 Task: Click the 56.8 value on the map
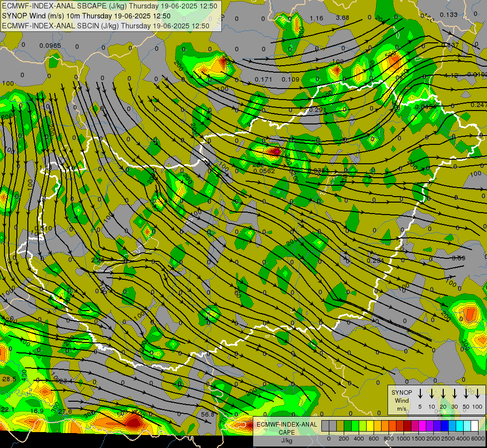click(x=208, y=415)
